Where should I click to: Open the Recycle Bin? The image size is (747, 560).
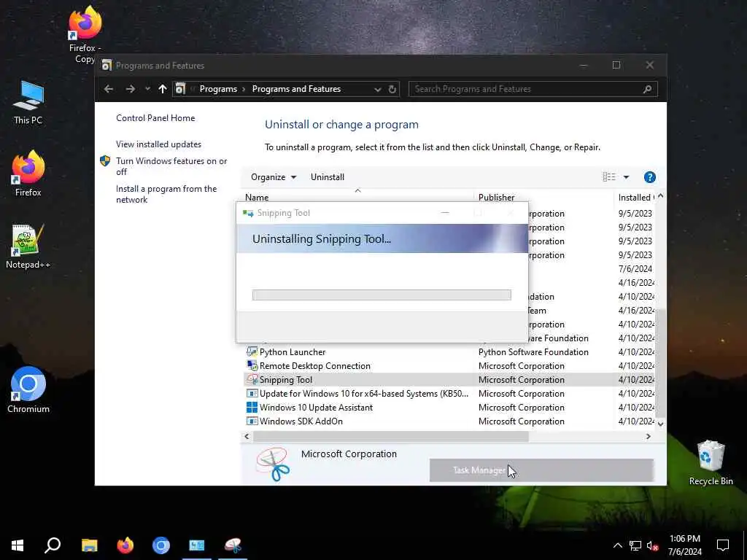click(711, 463)
